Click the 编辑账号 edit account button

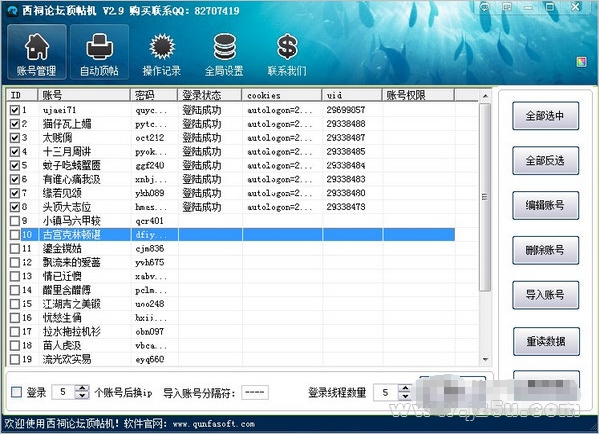click(545, 206)
